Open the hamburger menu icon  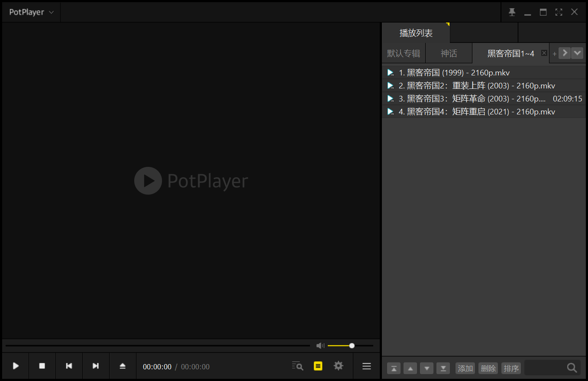(x=366, y=366)
